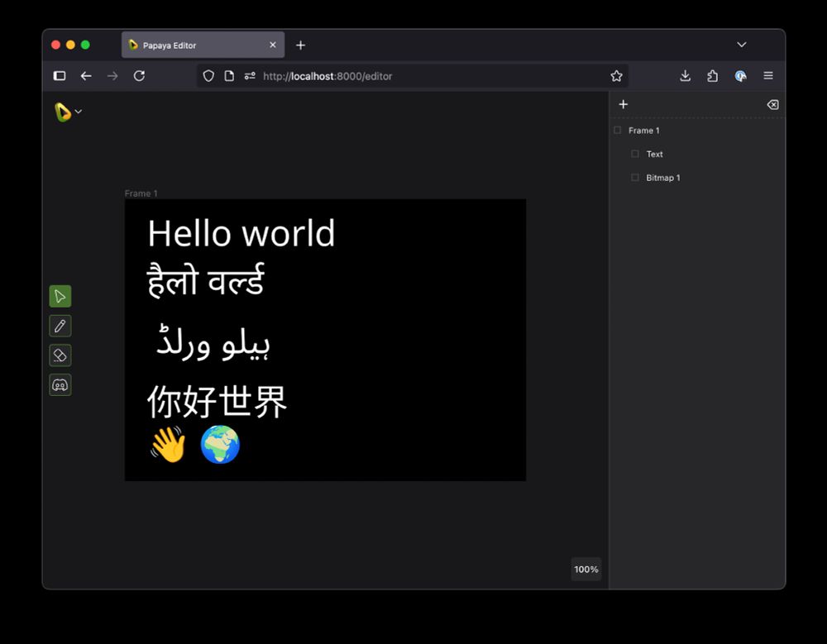Open a new browser tab
Screen dimensions: 827x644
coord(301,45)
